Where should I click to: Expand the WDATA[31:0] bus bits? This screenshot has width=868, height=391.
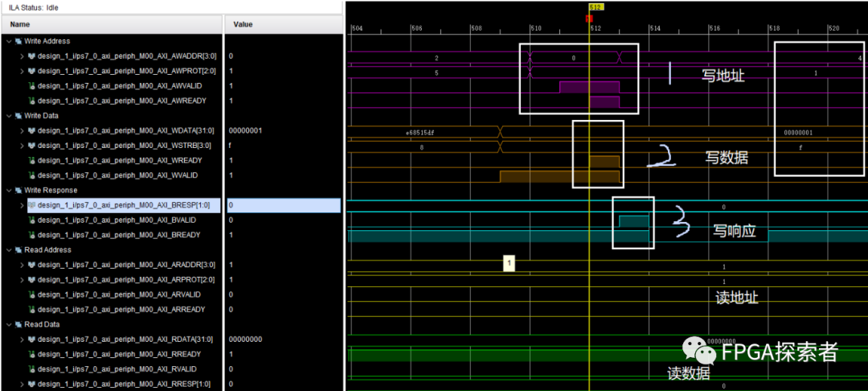point(23,130)
